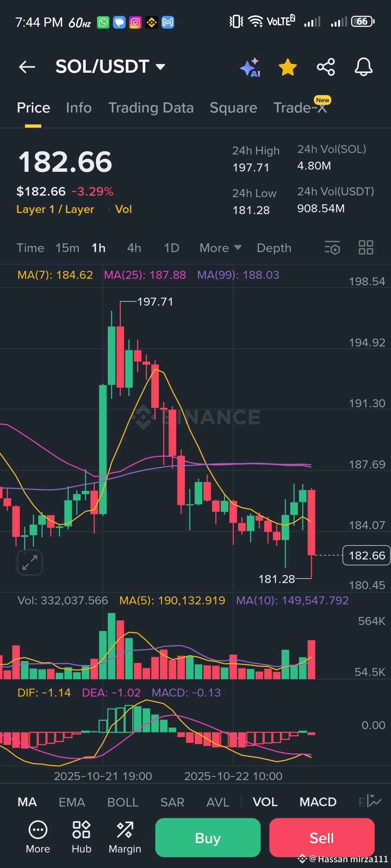This screenshot has height=868, width=391.
Task: Select the Time chart interval
Action: click(30, 248)
